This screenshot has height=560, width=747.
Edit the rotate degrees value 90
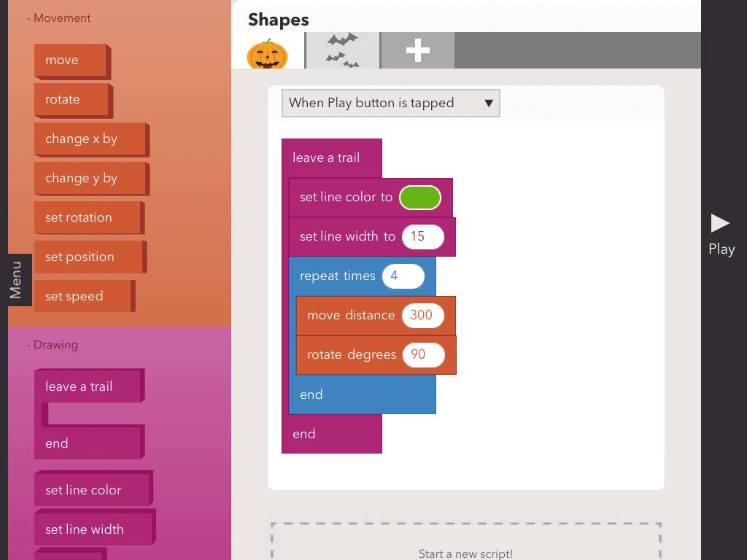pos(422,354)
